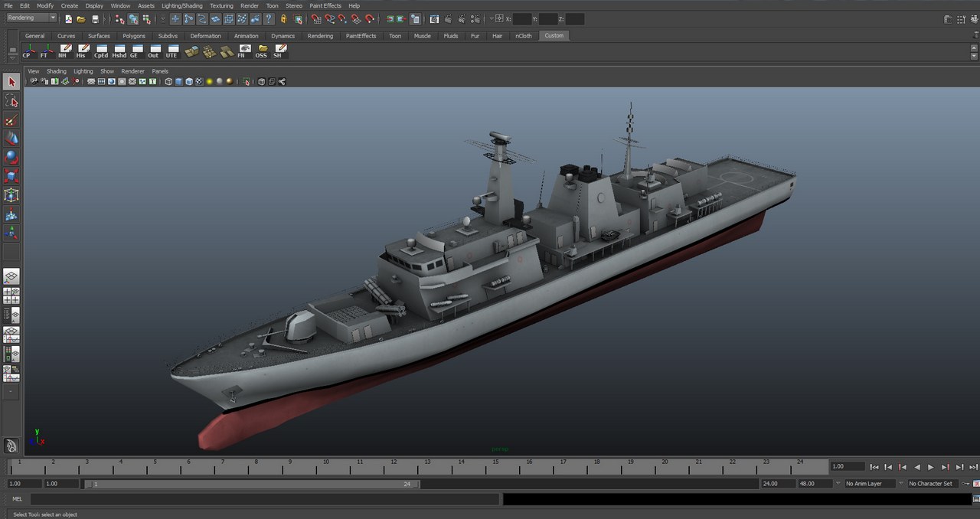The width and height of the screenshot is (980, 519).
Task: Open the OSS folder shelf icon
Action: (x=262, y=51)
